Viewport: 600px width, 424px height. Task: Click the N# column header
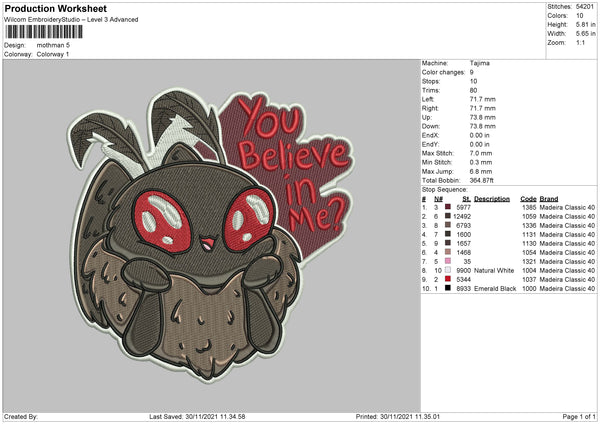pos(438,199)
